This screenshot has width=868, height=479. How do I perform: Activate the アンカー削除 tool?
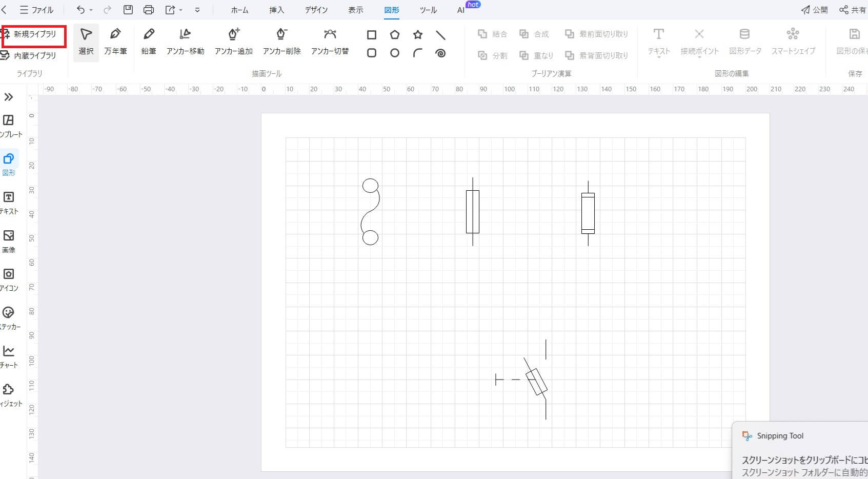click(281, 42)
